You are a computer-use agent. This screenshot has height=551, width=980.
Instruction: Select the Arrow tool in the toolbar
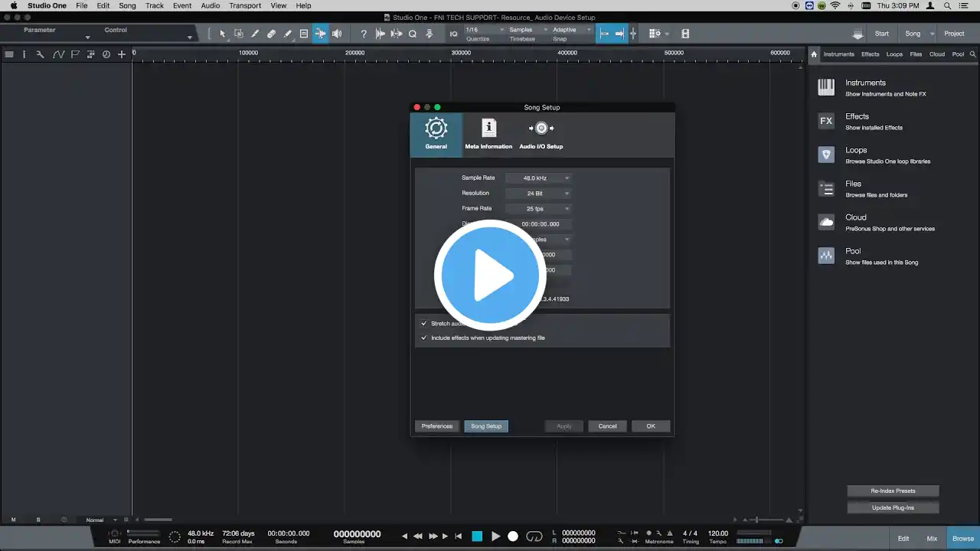(223, 34)
